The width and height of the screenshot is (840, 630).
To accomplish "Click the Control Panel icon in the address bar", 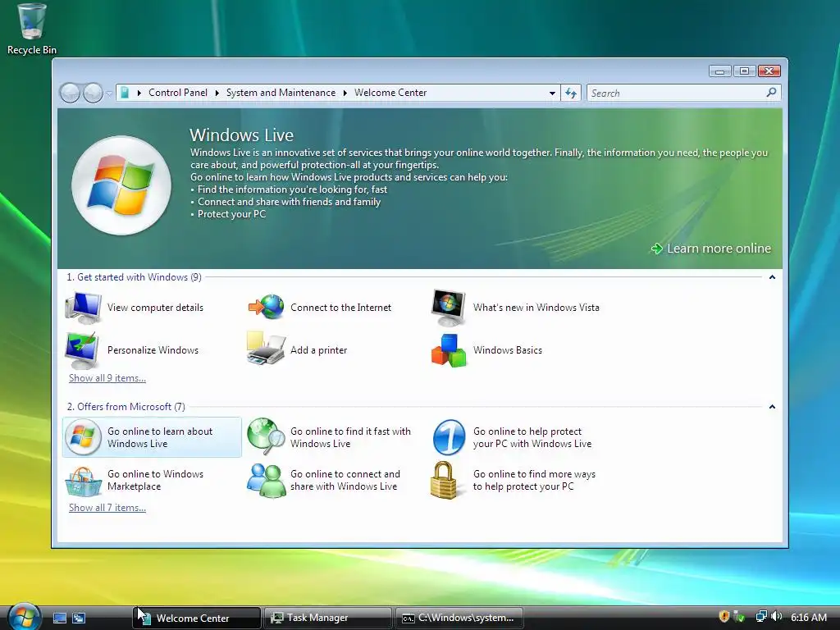I will pos(125,94).
